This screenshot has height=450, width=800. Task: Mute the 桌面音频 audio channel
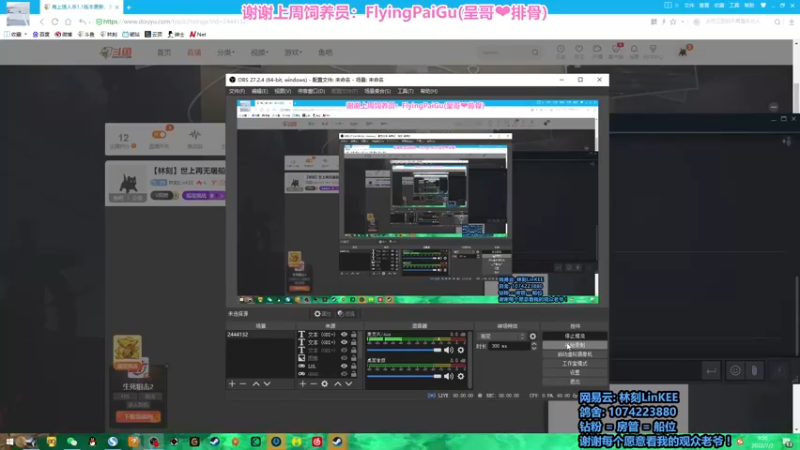tap(448, 376)
